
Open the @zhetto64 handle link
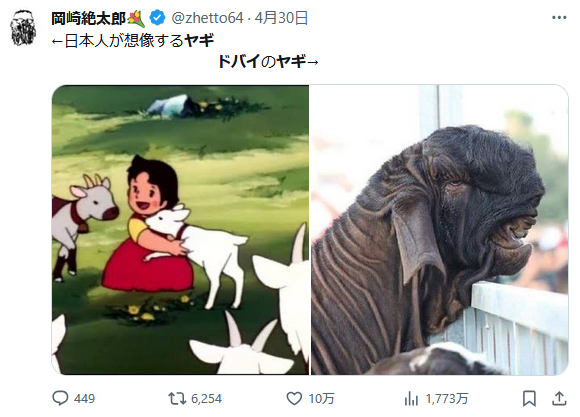[207, 18]
